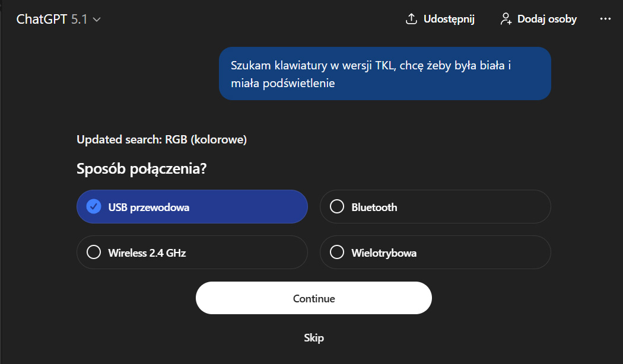The height and width of the screenshot is (364, 623).
Task: Deselect the USB przewodowa option
Action: [x=192, y=207]
